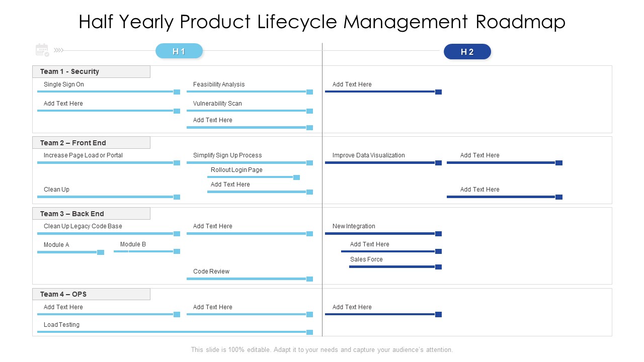Click the New Integration progress bar

[380, 233]
